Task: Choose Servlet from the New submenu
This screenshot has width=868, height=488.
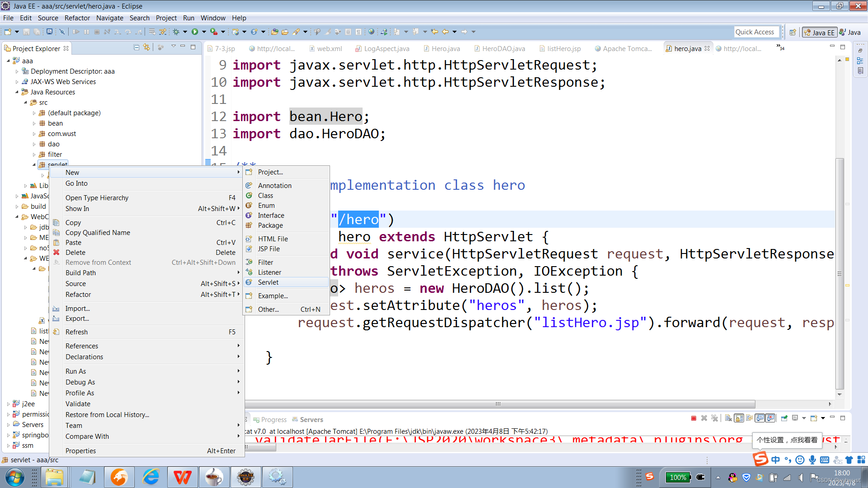Action: pos(268,282)
